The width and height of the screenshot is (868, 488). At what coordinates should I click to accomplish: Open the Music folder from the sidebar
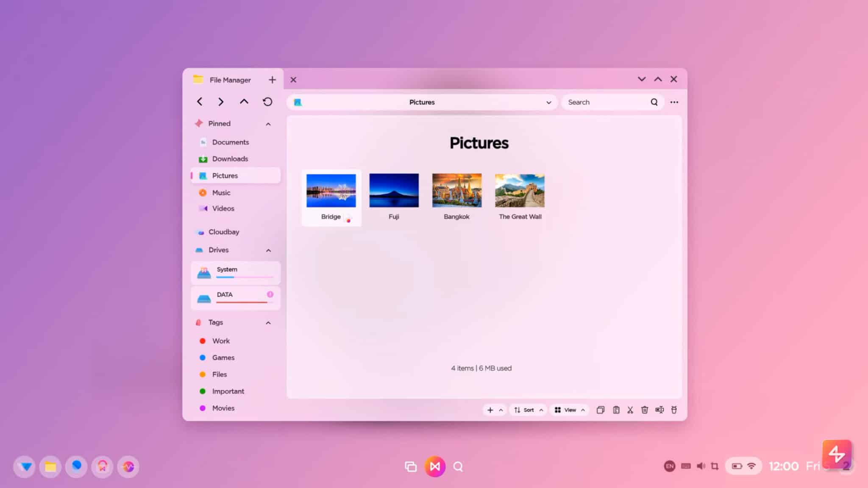(x=220, y=192)
